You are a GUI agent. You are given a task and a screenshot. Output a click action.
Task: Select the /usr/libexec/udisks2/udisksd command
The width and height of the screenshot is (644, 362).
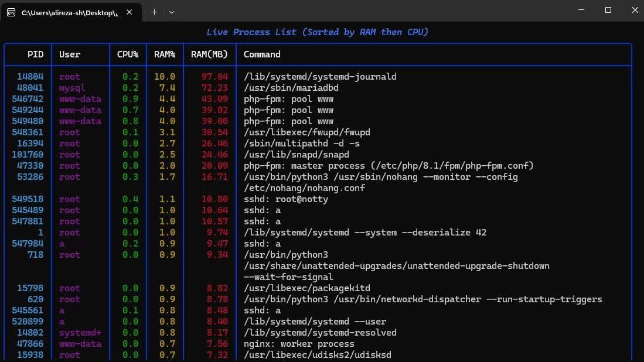click(318, 354)
